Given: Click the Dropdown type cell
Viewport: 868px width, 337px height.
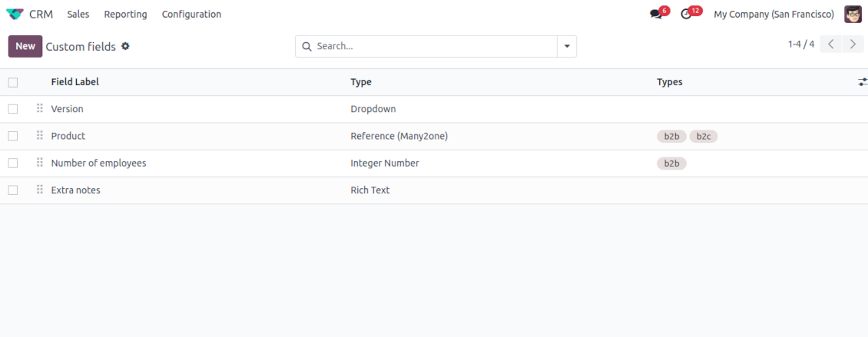Looking at the screenshot, I should tap(373, 109).
